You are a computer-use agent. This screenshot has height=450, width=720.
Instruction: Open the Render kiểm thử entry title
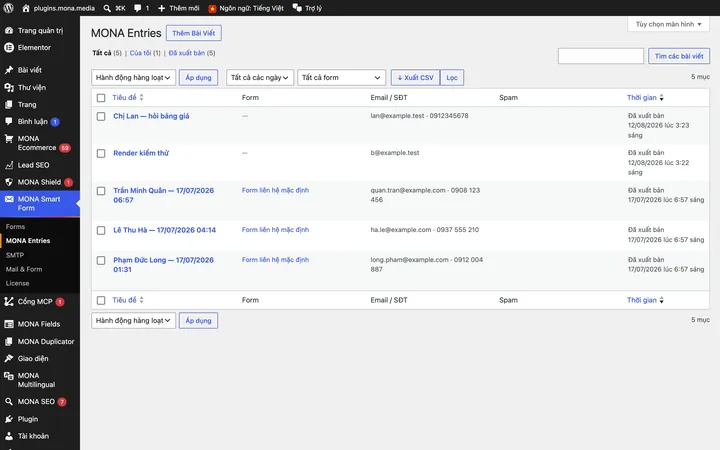pyautogui.click(x=141, y=153)
